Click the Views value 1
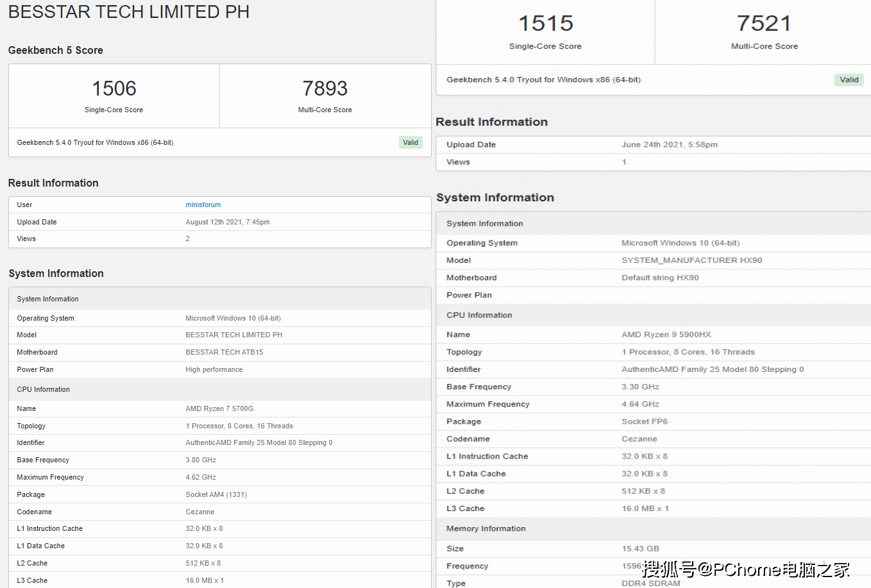This screenshot has width=871, height=588. point(624,162)
